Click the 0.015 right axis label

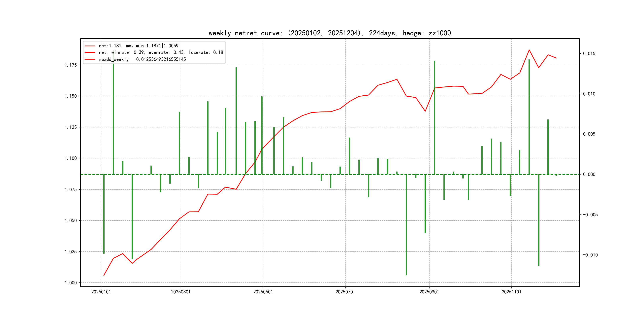[589, 53]
